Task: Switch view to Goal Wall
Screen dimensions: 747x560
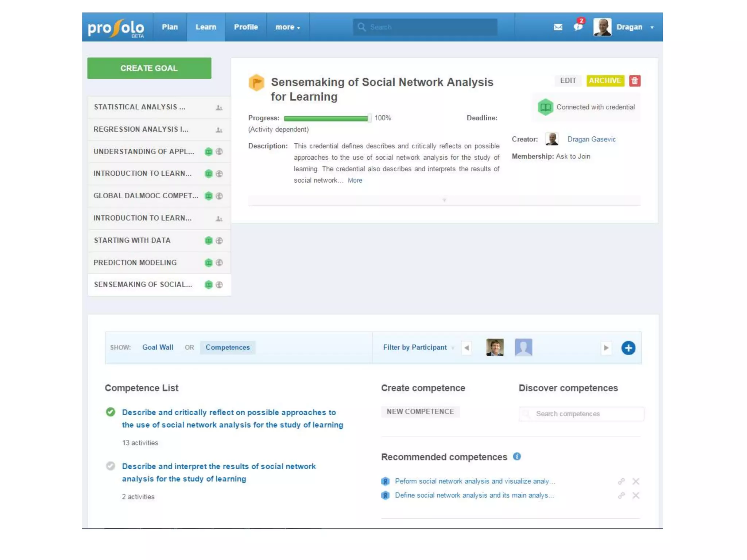Action: [x=158, y=347]
